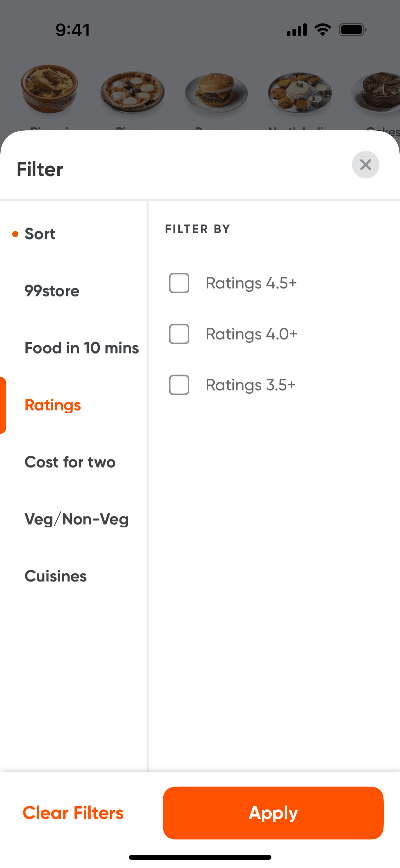Close the Filter sheet with X
Image resolution: width=400 pixels, height=868 pixels.
[x=365, y=165]
